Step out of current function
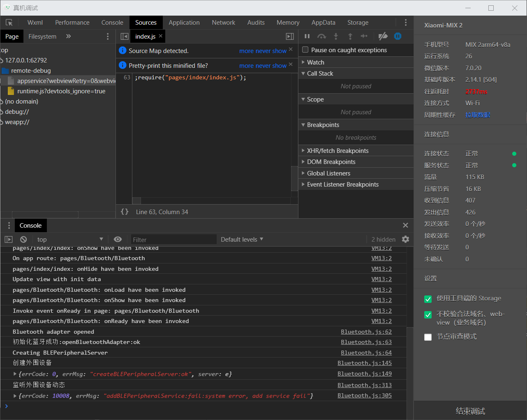Viewport: 527px width, 420px height. 350,36
